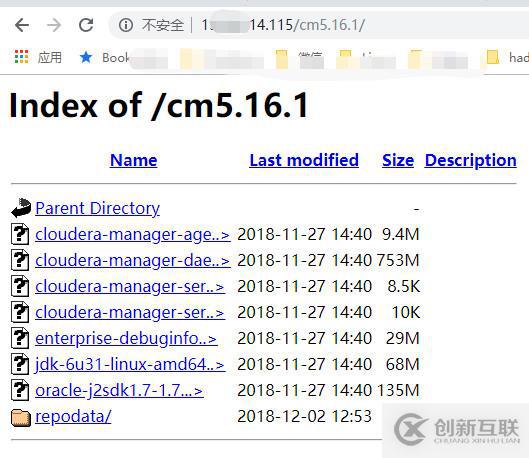Click the blue star bookmark icon
The width and height of the screenshot is (529, 458).
point(86,57)
